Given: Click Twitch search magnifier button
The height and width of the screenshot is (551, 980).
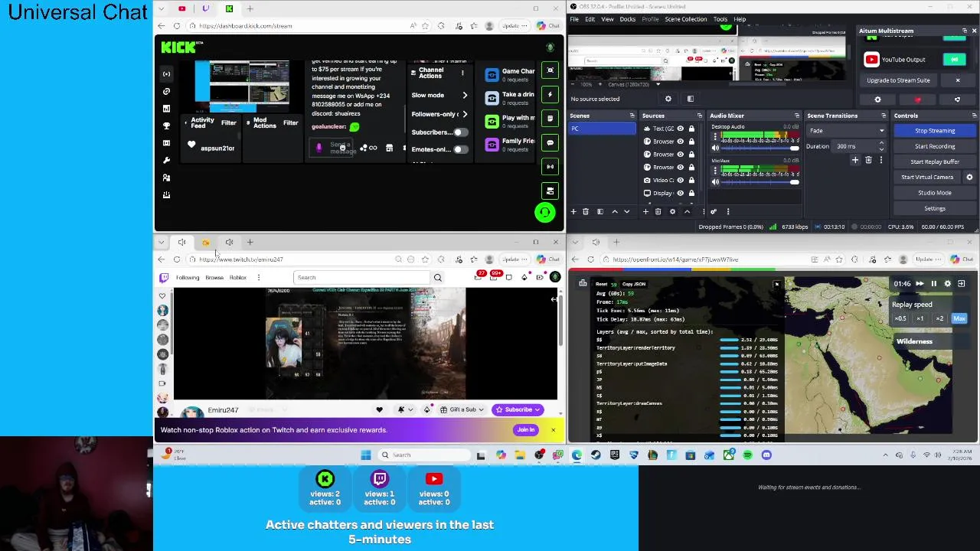Looking at the screenshot, I should (x=438, y=278).
